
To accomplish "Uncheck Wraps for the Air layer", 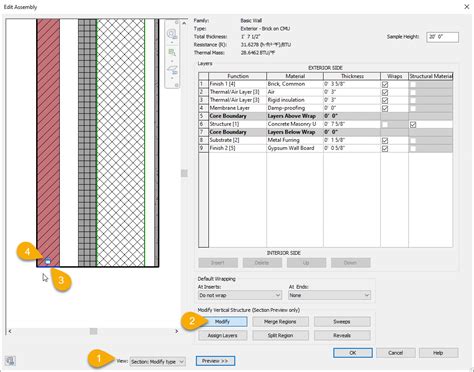I will pos(385,92).
